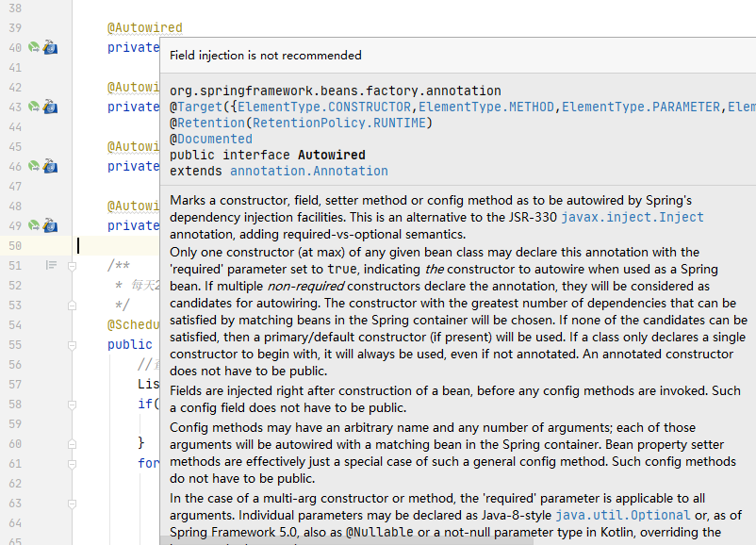The image size is (756, 545).
Task: Click the 'public' keyword on line 55
Action: pos(130,344)
